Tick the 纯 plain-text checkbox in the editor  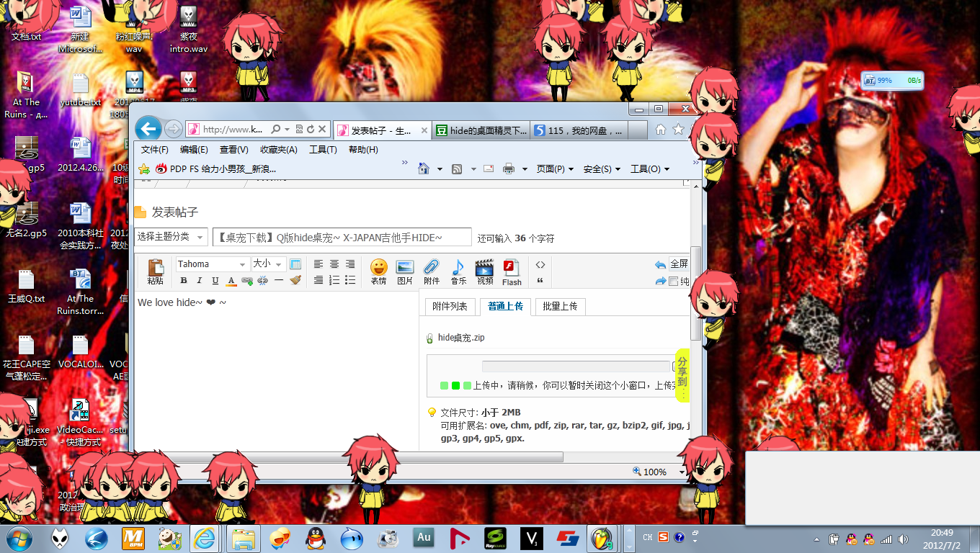tap(674, 282)
